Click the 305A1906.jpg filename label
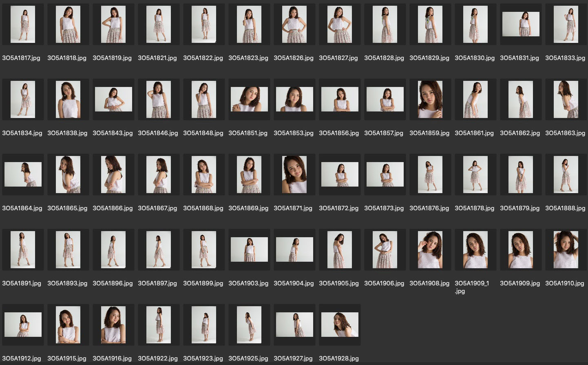This screenshot has height=365, width=588. [384, 283]
